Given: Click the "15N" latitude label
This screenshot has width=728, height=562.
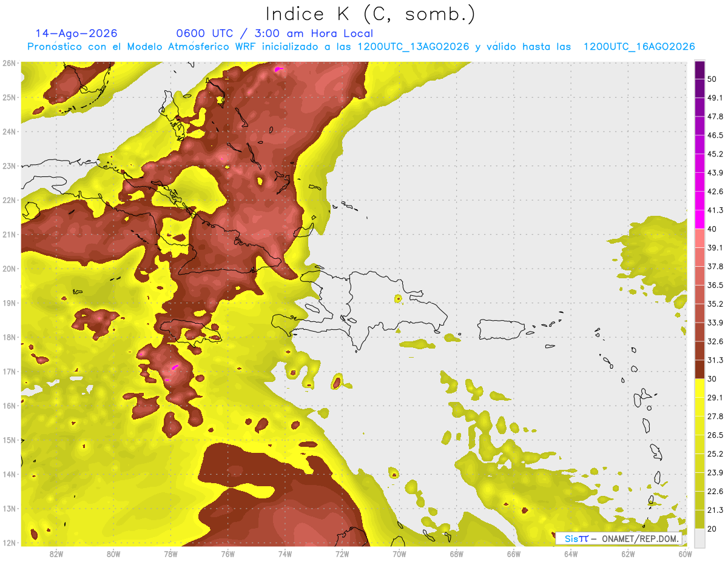Looking at the screenshot, I should (8, 440).
